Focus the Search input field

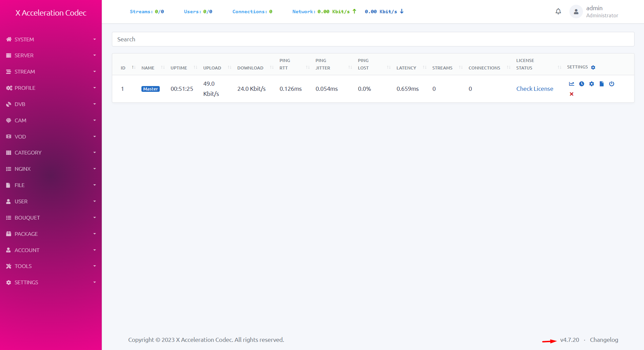tap(373, 39)
